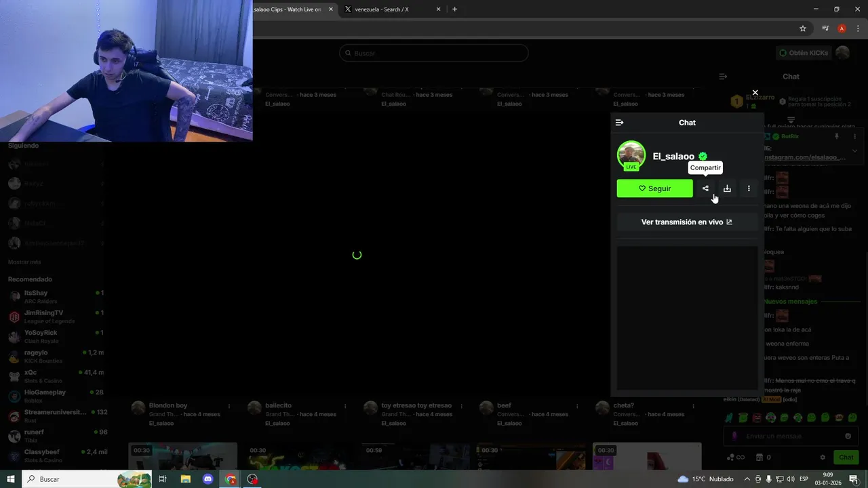The height and width of the screenshot is (488, 868).
Task: Open chat settings gear icon
Action: point(823,457)
